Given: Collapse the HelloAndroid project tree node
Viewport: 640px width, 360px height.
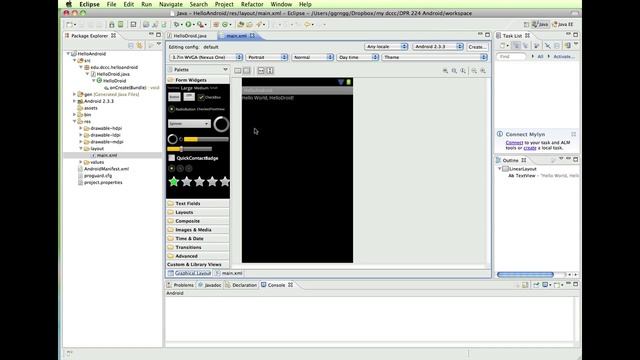Looking at the screenshot, I should 68,53.
